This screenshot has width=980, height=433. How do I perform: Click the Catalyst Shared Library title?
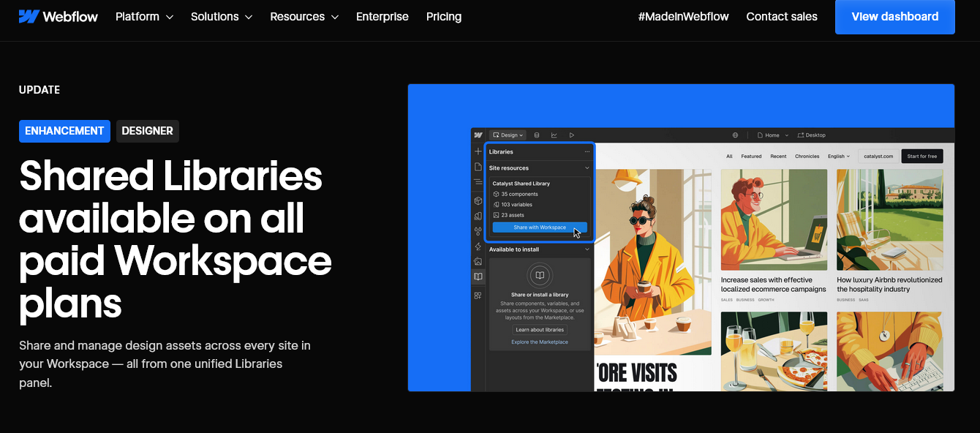[x=521, y=184]
